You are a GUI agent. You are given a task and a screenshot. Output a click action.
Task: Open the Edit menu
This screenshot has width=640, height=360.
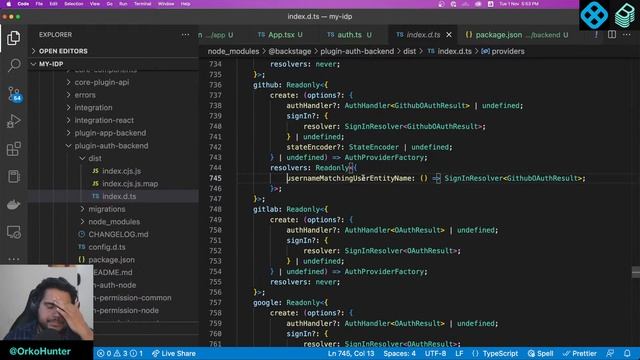53,4
